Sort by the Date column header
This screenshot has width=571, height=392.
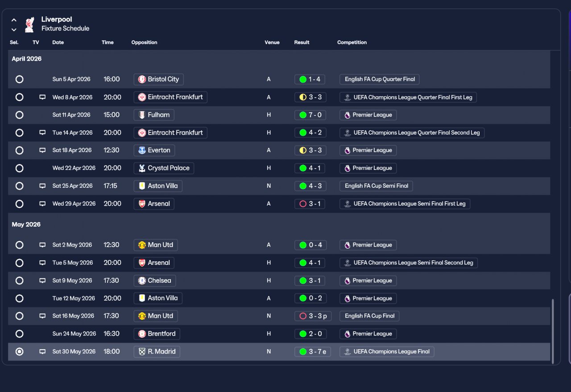(58, 42)
